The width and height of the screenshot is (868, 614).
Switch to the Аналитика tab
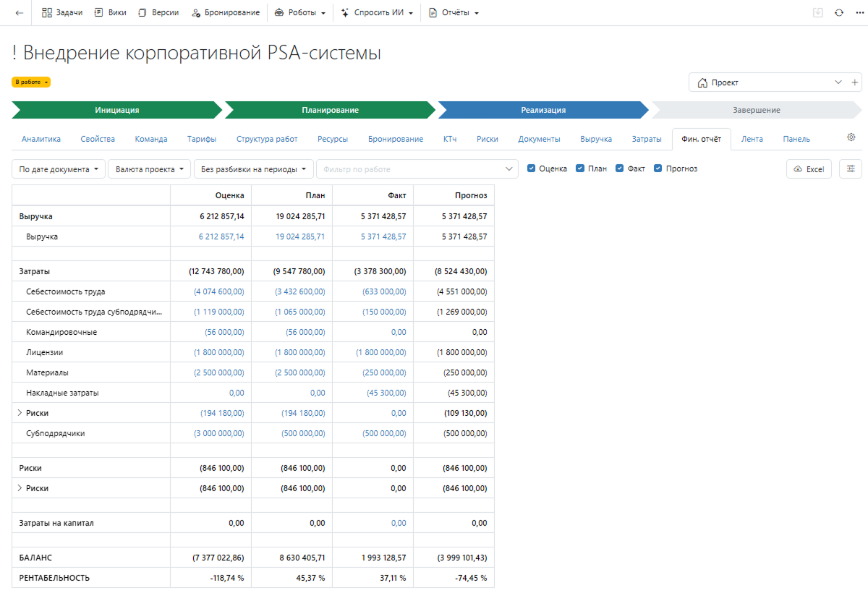pos(41,139)
